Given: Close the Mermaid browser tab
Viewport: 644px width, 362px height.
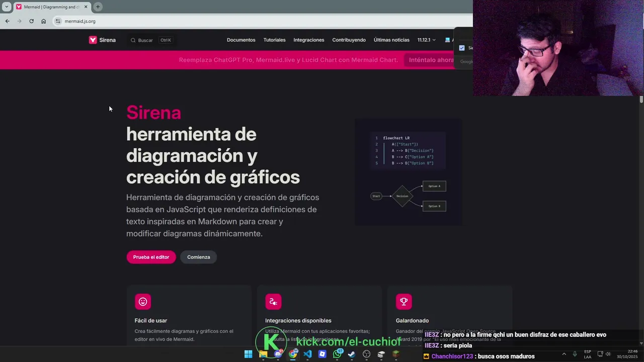Looking at the screenshot, I should 86,7.
